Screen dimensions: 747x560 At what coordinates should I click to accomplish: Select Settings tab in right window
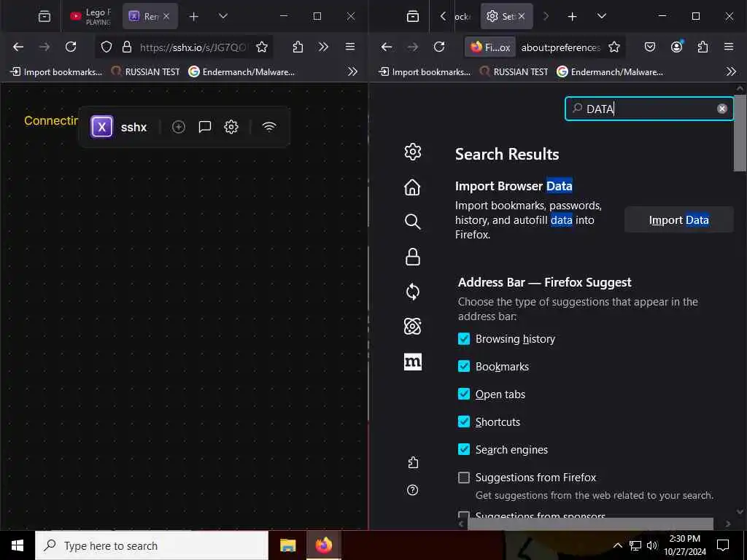pos(506,16)
